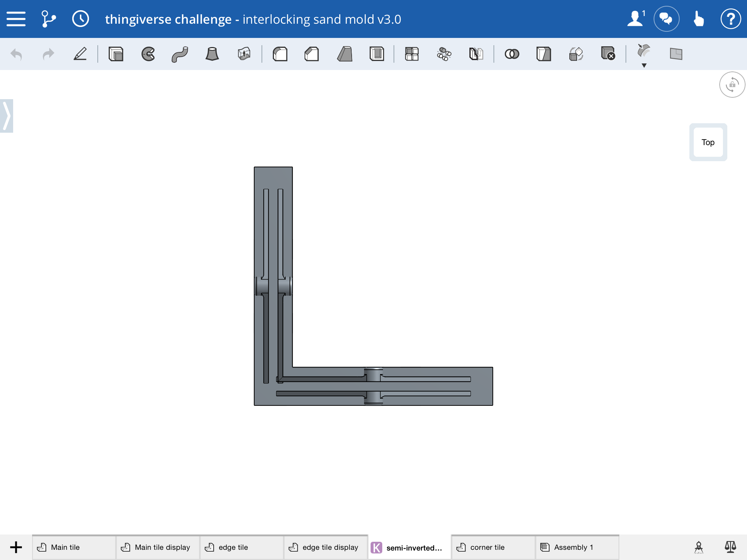This screenshot has width=747, height=560.
Task: Select the Chamfer tool
Action: (312, 54)
